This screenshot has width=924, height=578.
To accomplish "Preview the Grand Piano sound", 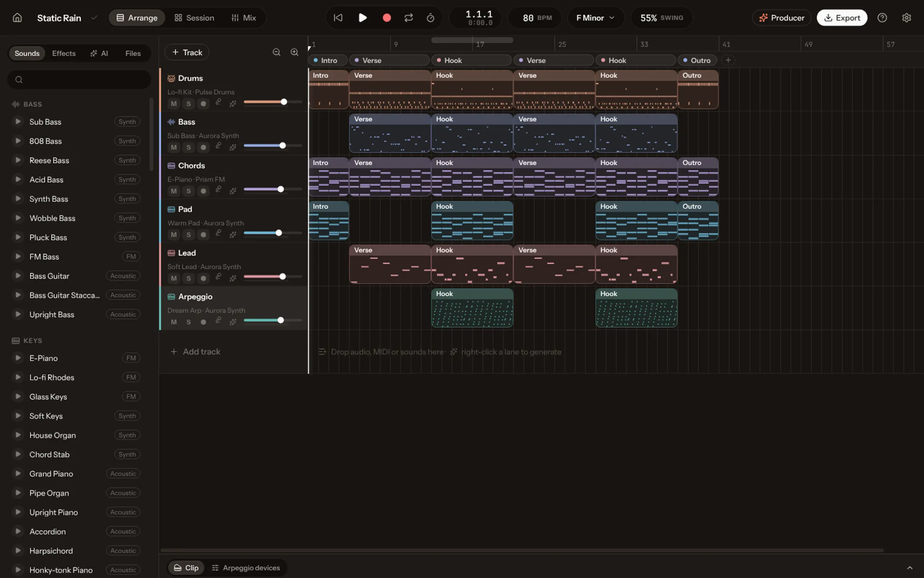I will (x=17, y=473).
